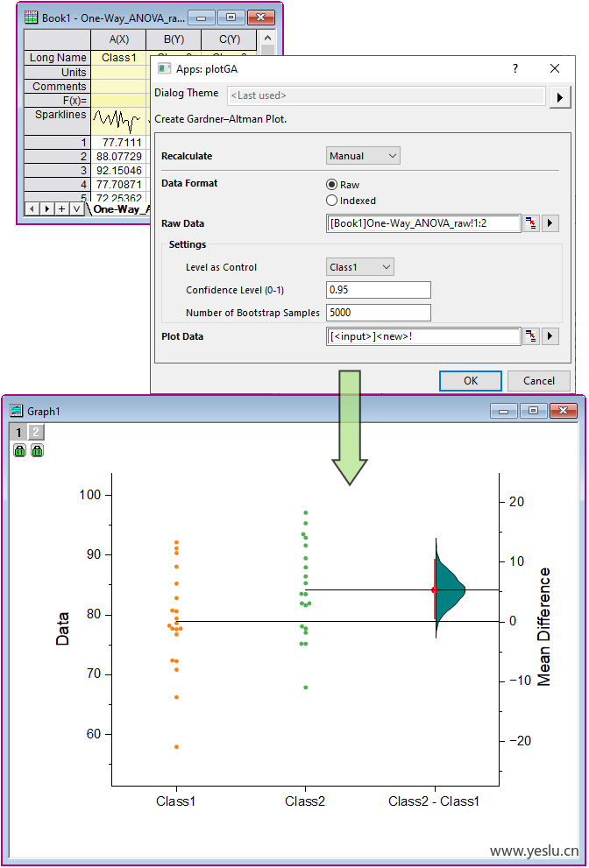
Task: Switch to layer 1 in Graph1
Action: (18, 432)
